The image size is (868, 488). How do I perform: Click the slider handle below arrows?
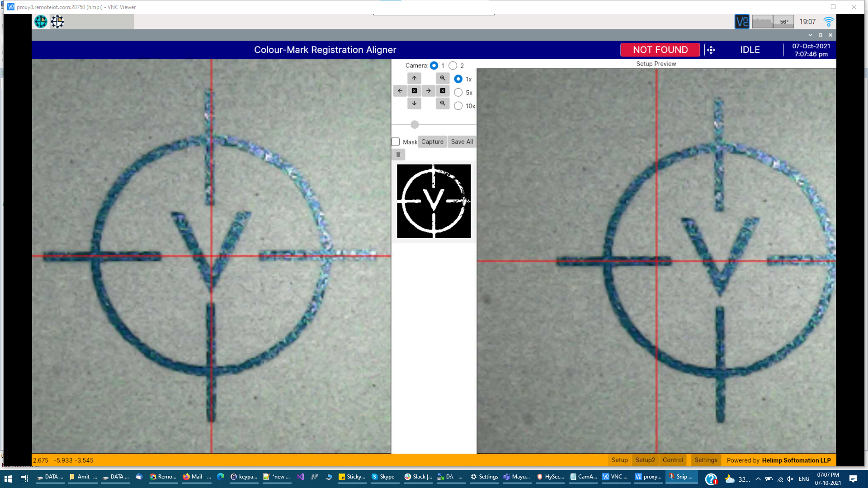pyautogui.click(x=415, y=125)
